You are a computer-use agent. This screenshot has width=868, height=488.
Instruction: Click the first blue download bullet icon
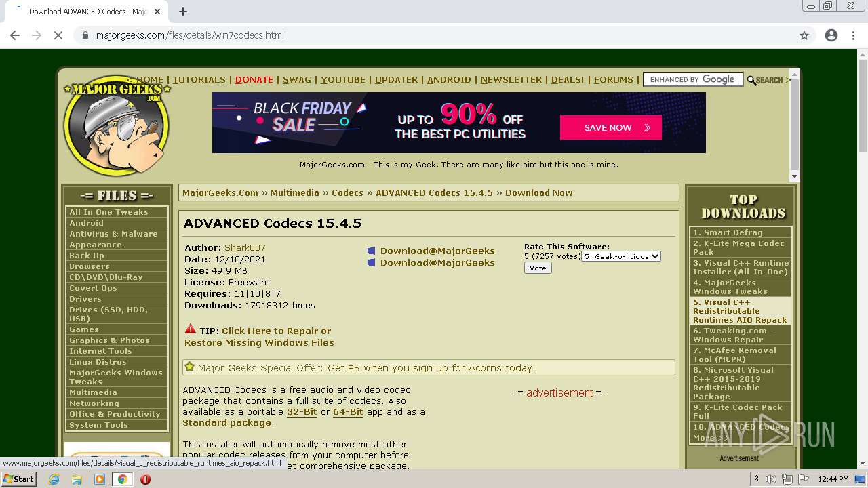tap(371, 251)
